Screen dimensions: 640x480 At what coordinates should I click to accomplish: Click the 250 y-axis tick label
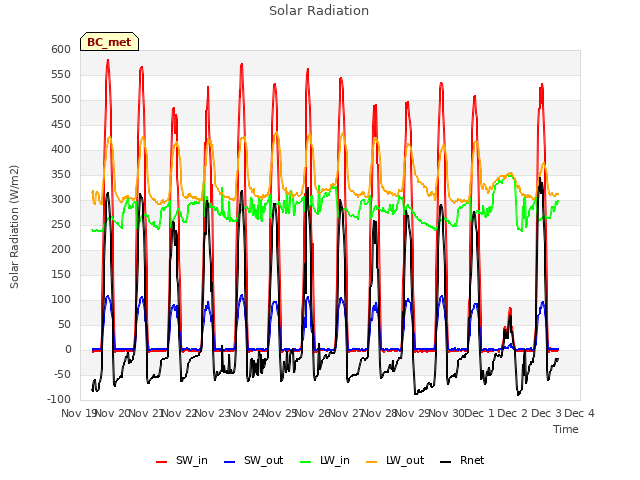(61, 224)
